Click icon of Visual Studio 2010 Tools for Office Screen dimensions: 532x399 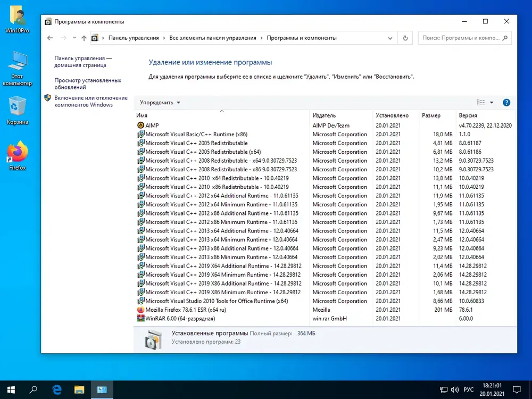coord(140,301)
